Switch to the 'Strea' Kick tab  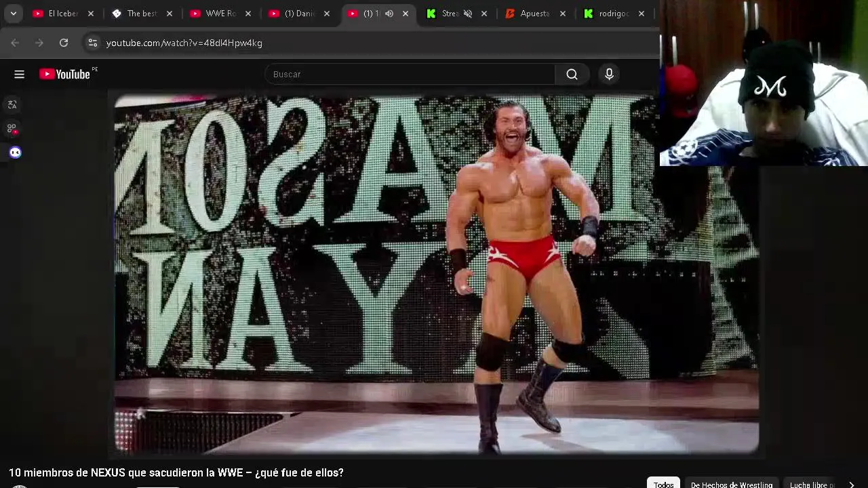(x=442, y=14)
